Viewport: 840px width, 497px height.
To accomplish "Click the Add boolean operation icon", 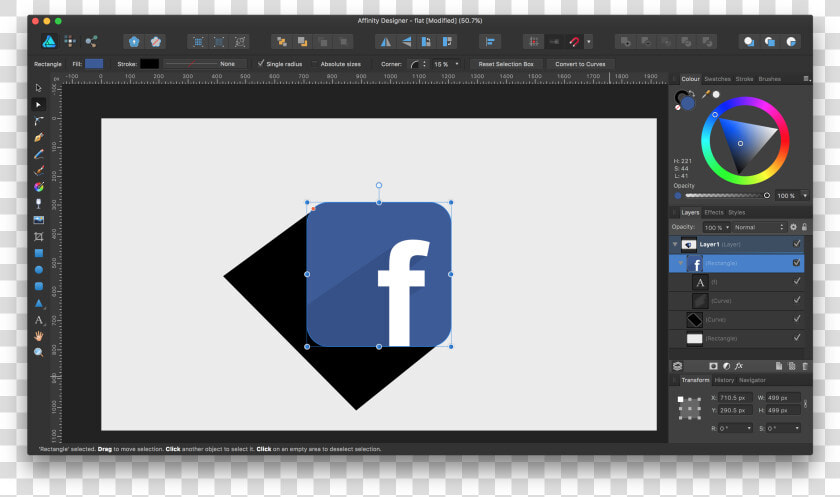I will click(x=626, y=42).
